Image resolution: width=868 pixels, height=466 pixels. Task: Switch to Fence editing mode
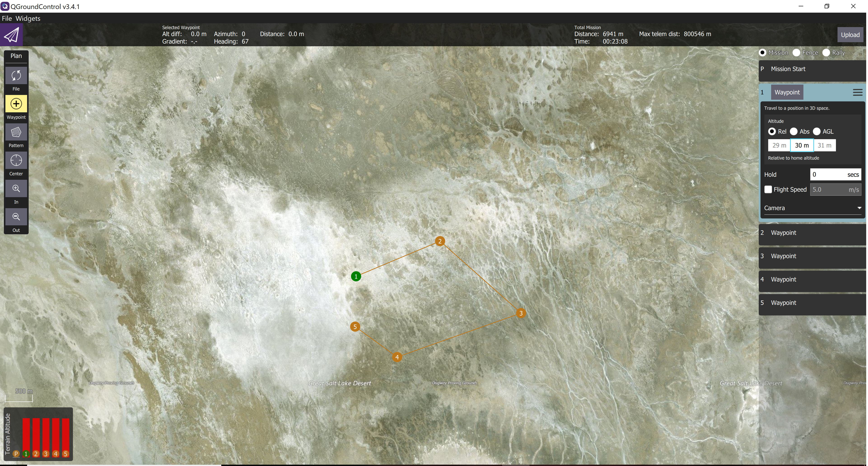[797, 53]
